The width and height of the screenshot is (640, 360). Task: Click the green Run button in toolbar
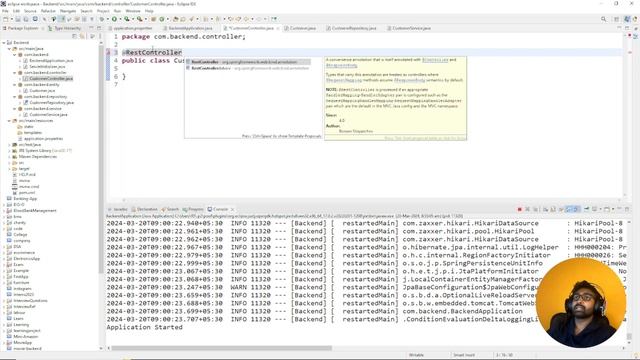click(114, 19)
